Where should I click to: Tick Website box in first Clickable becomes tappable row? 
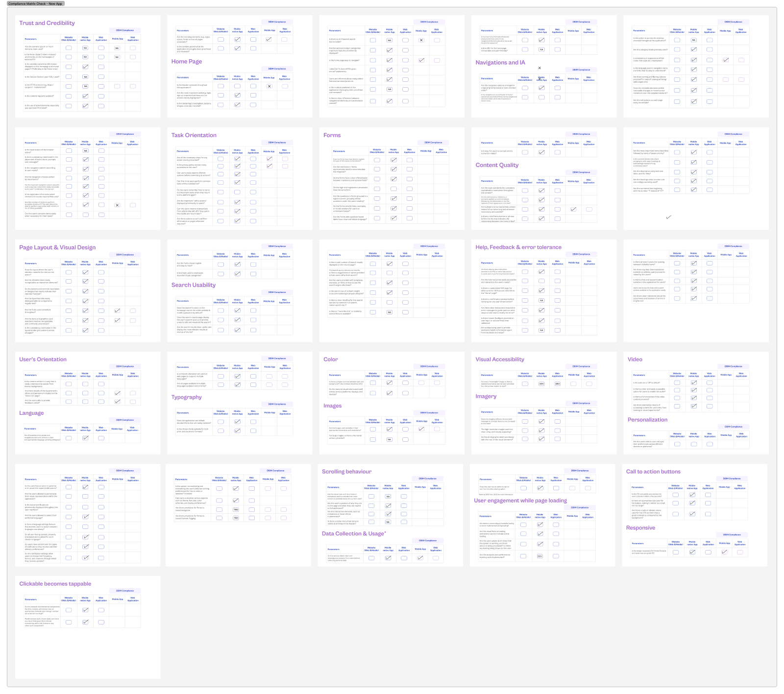69,610
